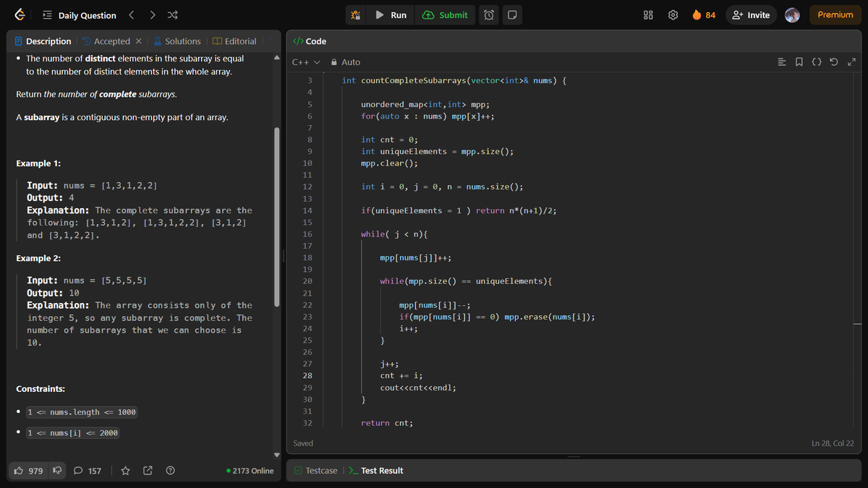
Task: Open the Test Result tab
Action: tap(376, 471)
